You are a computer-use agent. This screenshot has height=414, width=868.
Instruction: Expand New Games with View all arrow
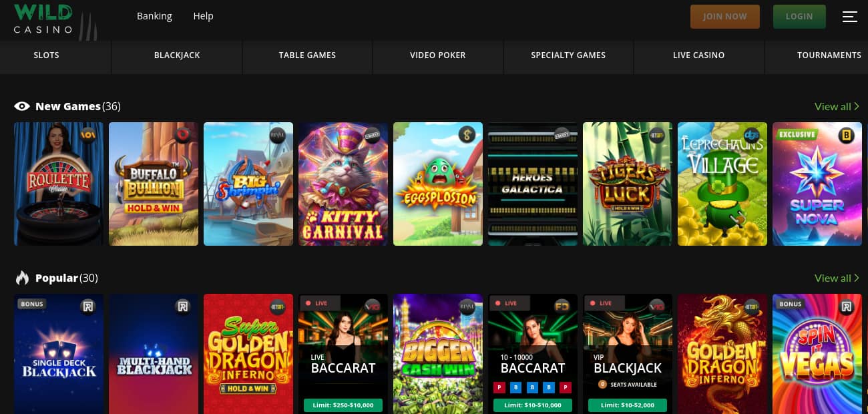[x=837, y=106]
